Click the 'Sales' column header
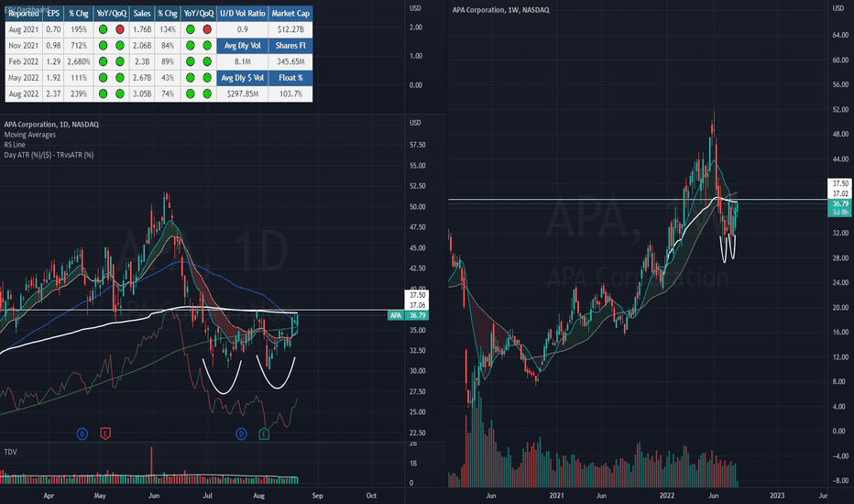The width and height of the screenshot is (854, 504). click(x=142, y=13)
